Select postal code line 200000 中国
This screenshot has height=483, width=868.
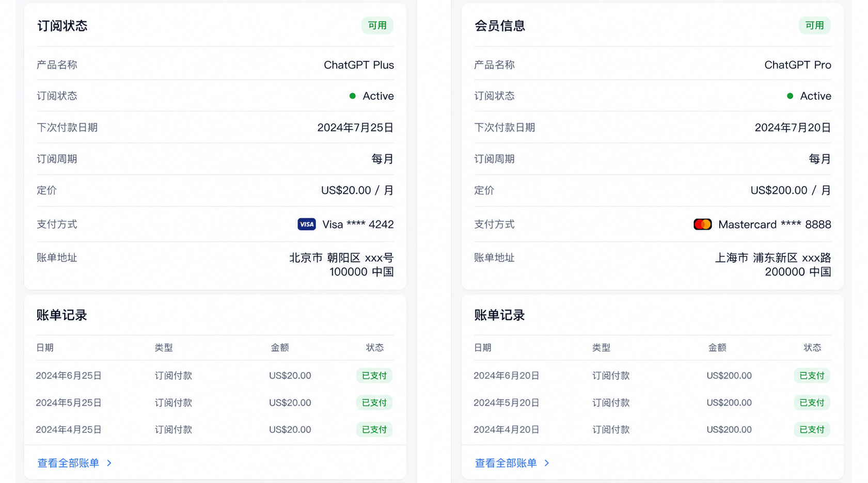[798, 272]
